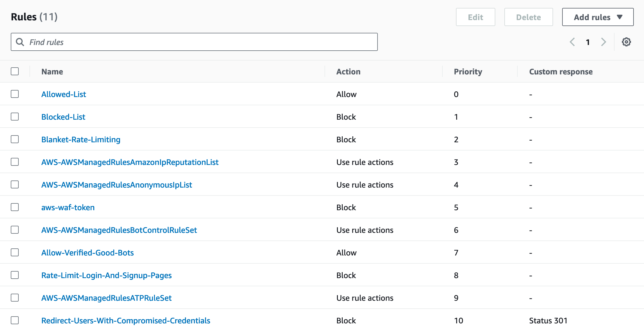Open AWS-AWSManagedRulesBotControlRuleSet rule
Image resolution: width=644 pixels, height=331 pixels.
pyautogui.click(x=119, y=230)
